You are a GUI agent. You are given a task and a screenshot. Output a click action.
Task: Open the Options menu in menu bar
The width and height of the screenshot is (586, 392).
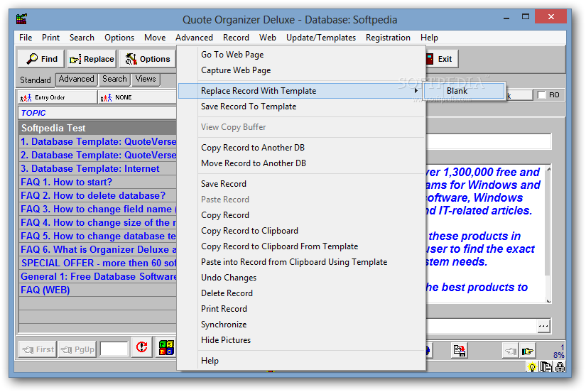pos(119,38)
